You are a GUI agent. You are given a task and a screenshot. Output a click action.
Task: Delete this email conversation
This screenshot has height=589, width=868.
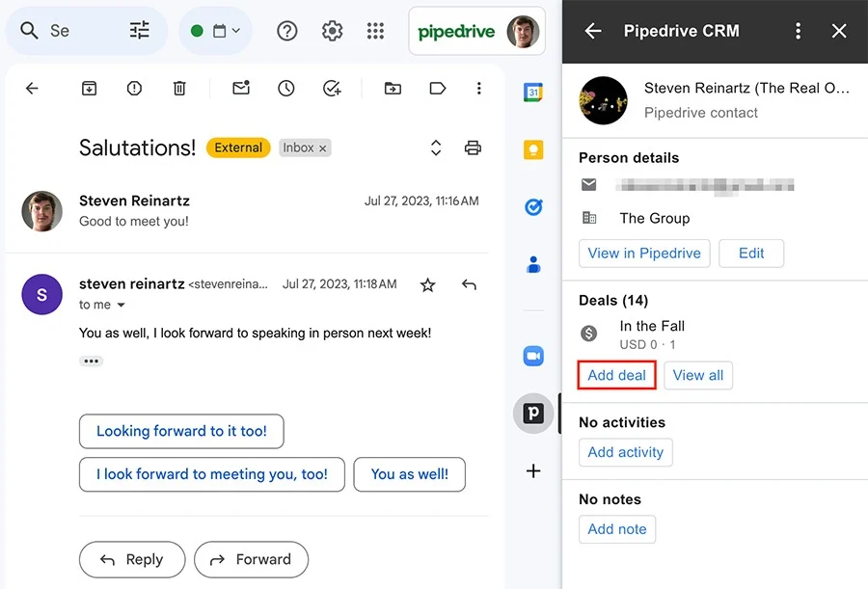pos(179,88)
